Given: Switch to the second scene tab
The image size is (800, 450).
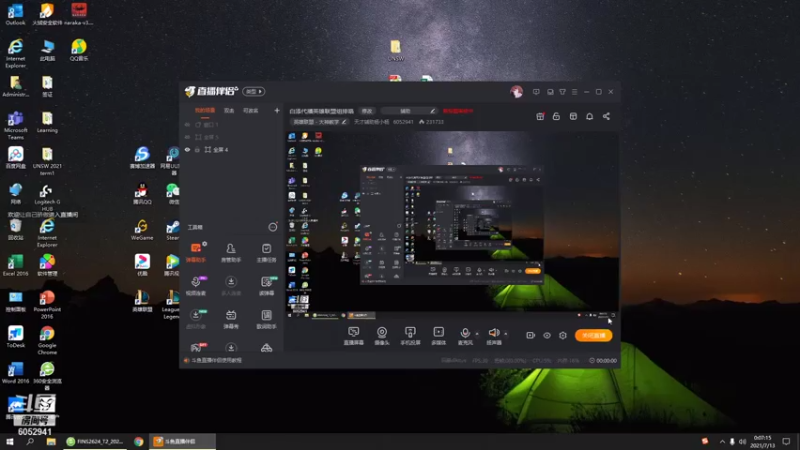Looking at the screenshot, I should coord(229,110).
